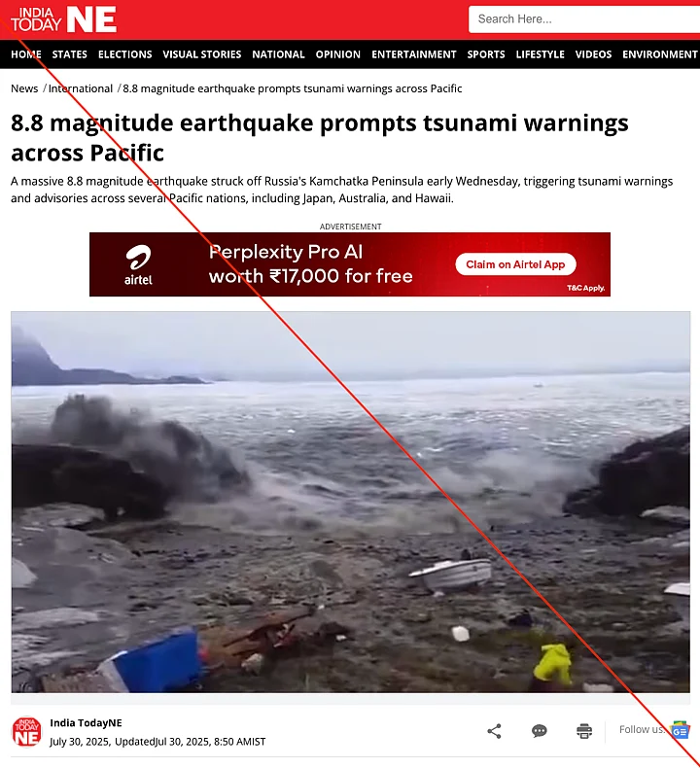The height and width of the screenshot is (768, 700).
Task: Go to the ELECTIONS section
Action: [x=124, y=54]
